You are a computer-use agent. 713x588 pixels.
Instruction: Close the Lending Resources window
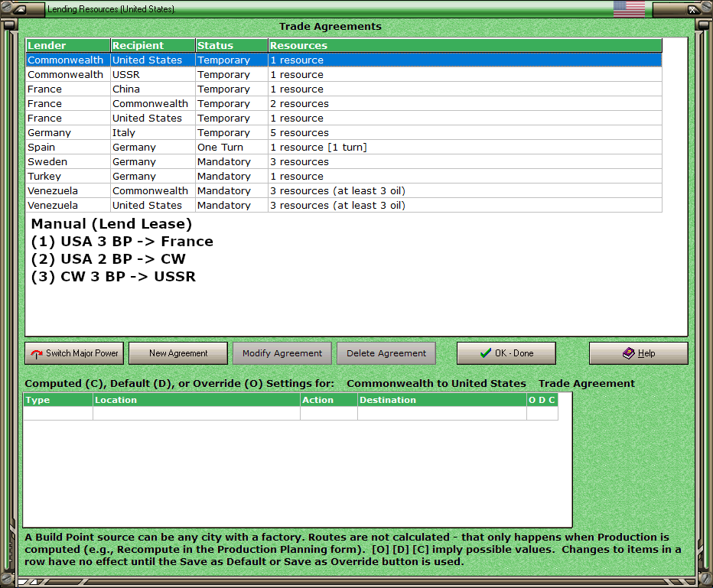(692, 9)
